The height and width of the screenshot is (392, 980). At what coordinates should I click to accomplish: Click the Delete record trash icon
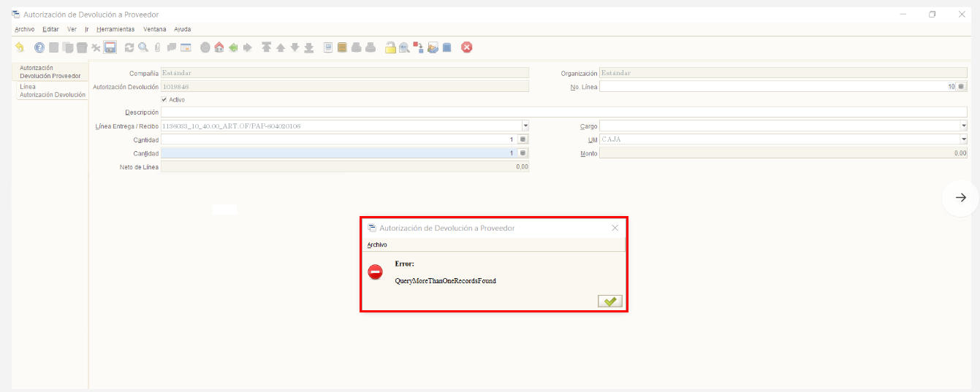pos(82,47)
